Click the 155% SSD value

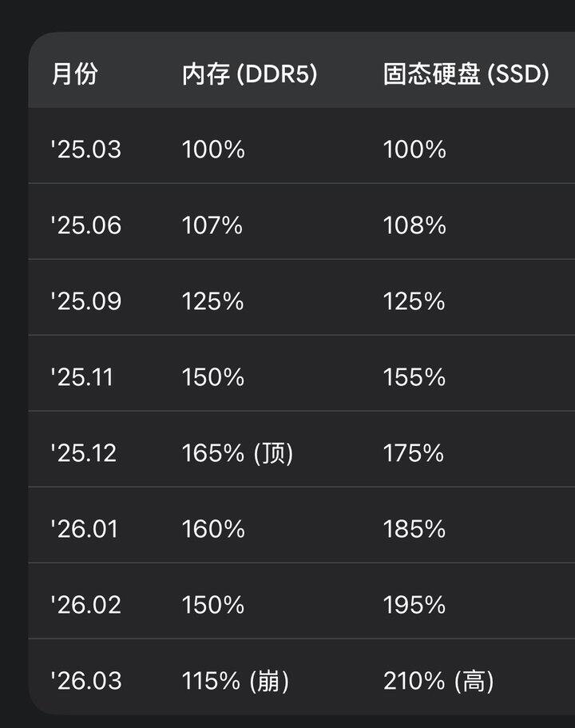(x=414, y=377)
